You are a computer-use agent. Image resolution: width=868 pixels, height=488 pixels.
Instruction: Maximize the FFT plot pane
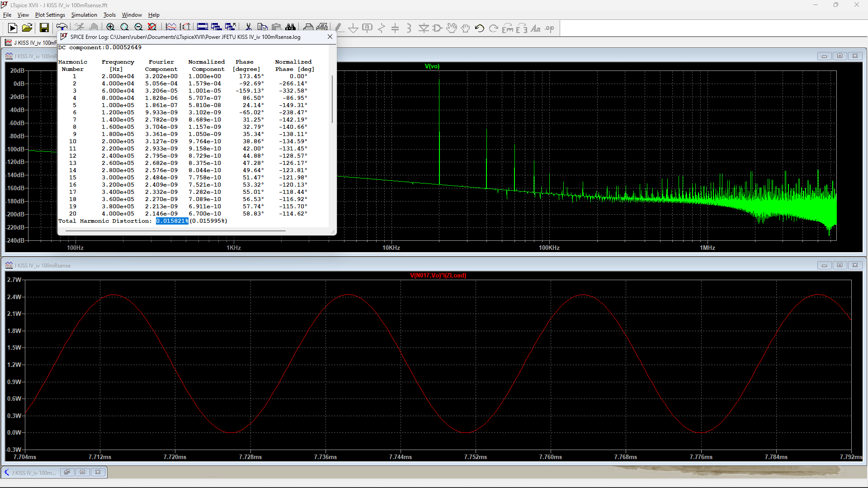(840, 56)
